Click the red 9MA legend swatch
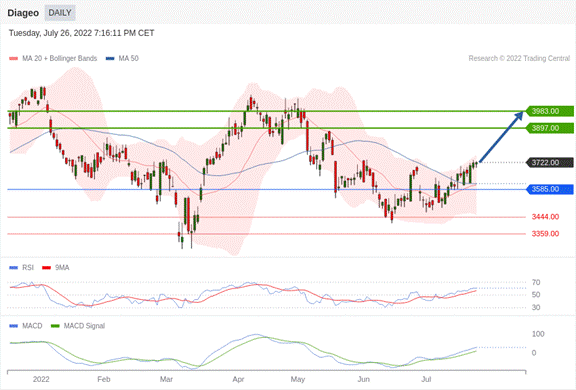Viewport: 576px width, 390px height. tap(46, 268)
